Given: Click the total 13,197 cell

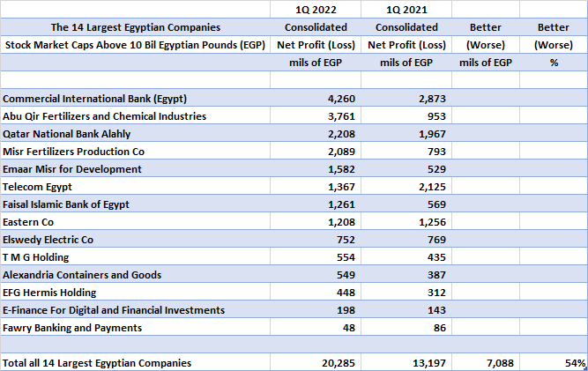Looking at the screenshot, I should [x=406, y=362].
